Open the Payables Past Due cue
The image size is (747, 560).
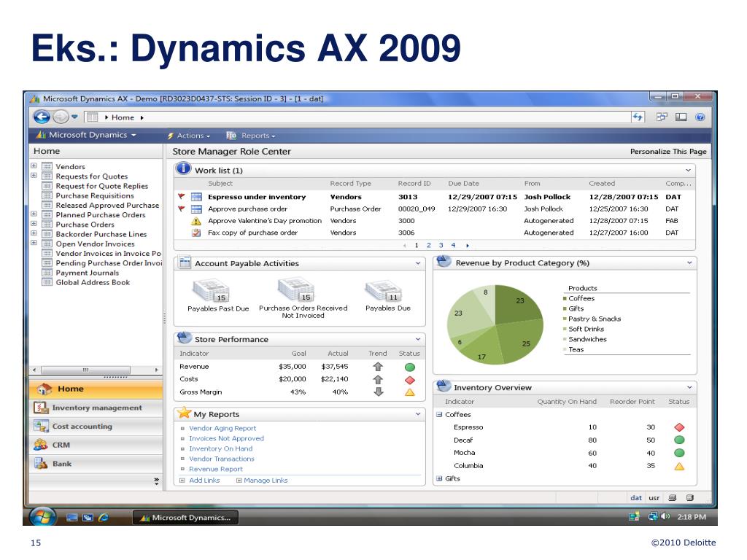point(218,296)
